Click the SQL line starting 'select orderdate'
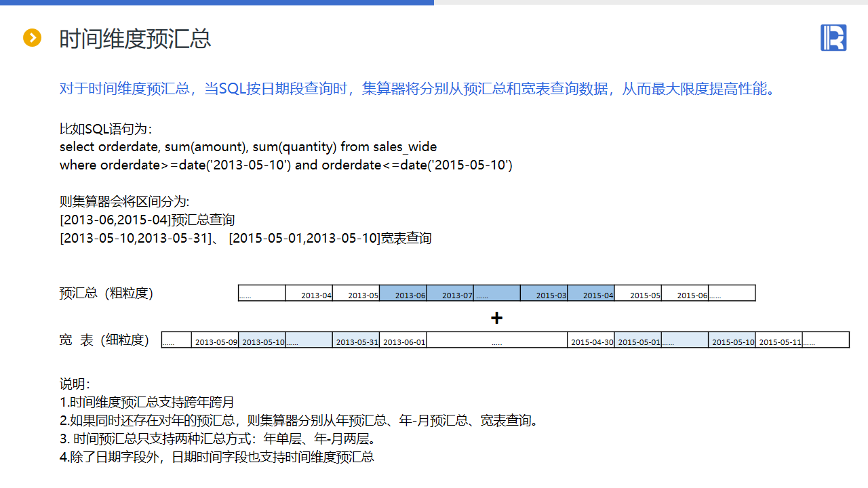The image size is (868, 488). click(x=248, y=147)
